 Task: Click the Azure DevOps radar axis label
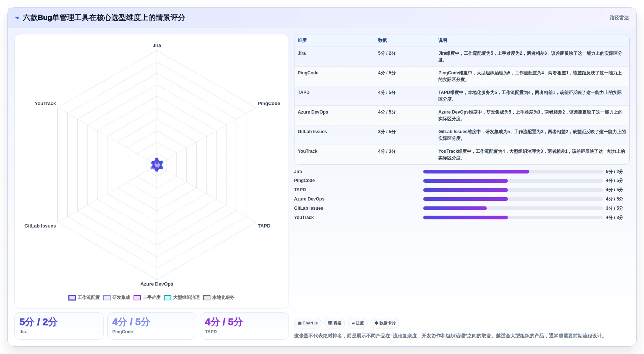pos(157,284)
